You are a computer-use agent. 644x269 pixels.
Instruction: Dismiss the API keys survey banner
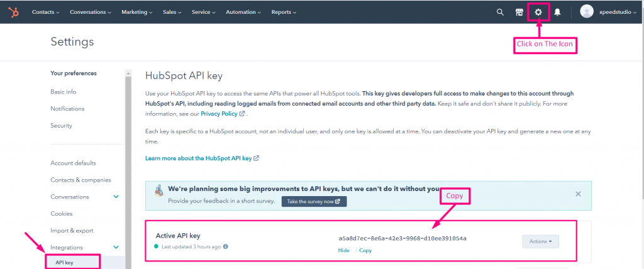click(579, 194)
